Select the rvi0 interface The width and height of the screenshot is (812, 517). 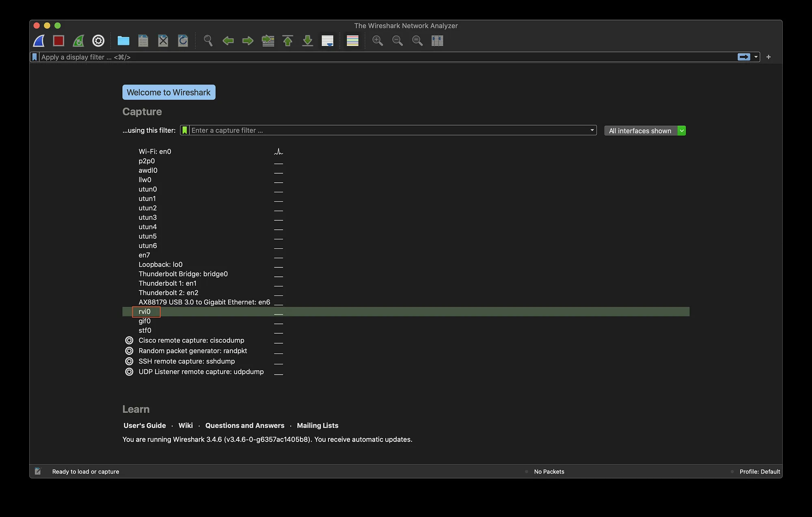(145, 311)
